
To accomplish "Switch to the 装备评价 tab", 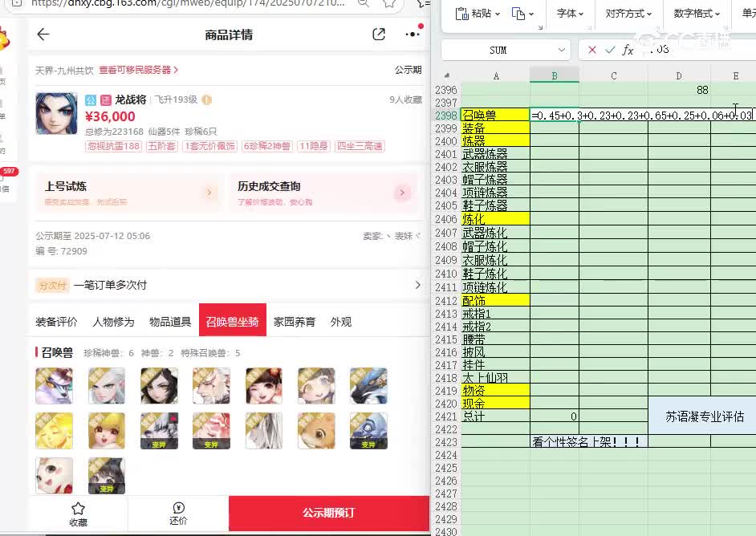I will pos(56,322).
